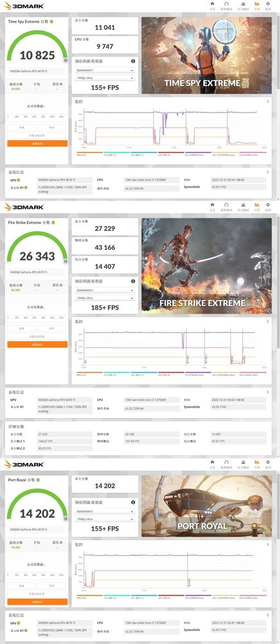The width and height of the screenshot is (280, 644).
Task: Open Options gear icon in top header
Action: point(268,5)
